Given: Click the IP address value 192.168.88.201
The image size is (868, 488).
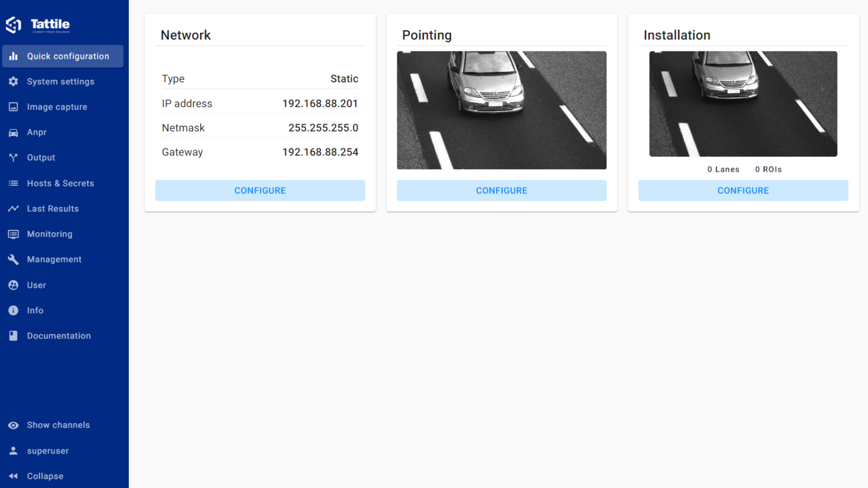Looking at the screenshot, I should [320, 103].
